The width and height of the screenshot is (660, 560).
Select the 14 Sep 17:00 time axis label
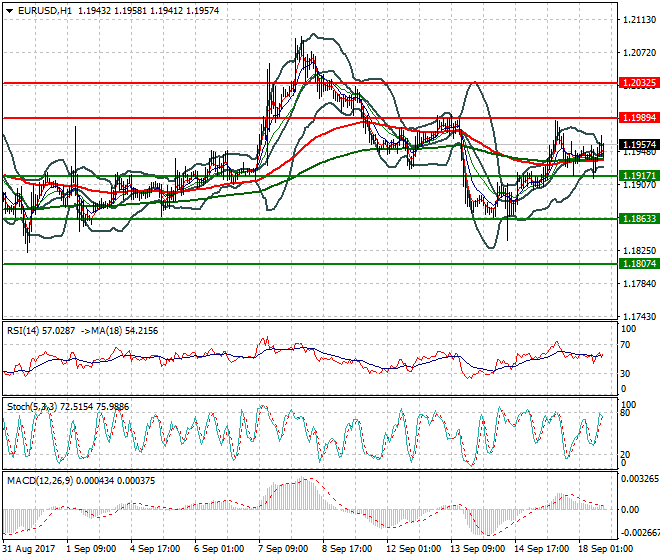click(541, 549)
